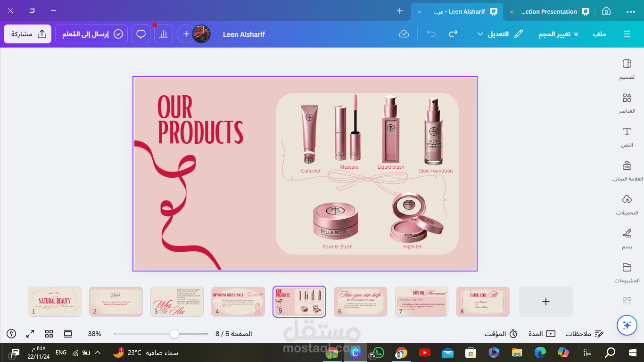
Task: Select page 3 thumbnail Who We Are
Action: coord(177,302)
